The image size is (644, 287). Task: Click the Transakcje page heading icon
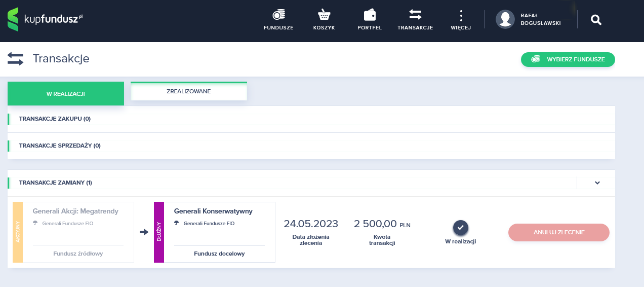pyautogui.click(x=16, y=59)
